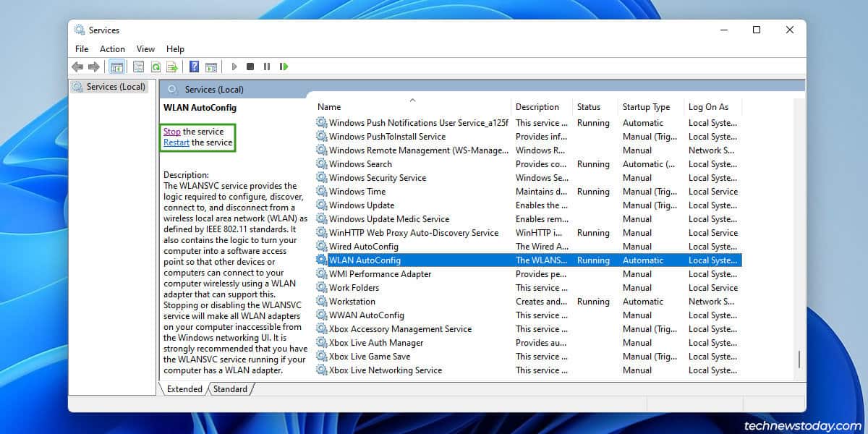
Task: Click gear icon beside Wired AutoConfig
Action: 322,247
